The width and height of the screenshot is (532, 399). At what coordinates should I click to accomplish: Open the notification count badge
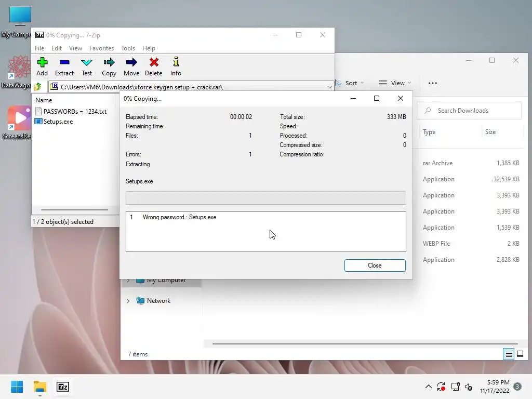pos(517,387)
